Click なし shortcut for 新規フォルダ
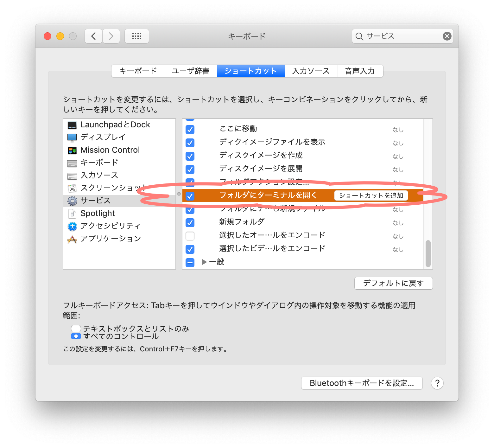 click(x=398, y=223)
